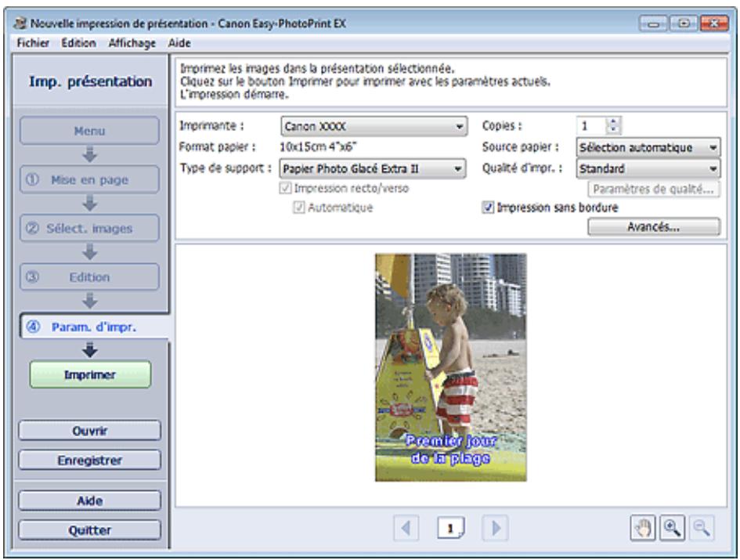Minimize the Easy-PhotoPrint EX window
740x560 pixels.
653,23
